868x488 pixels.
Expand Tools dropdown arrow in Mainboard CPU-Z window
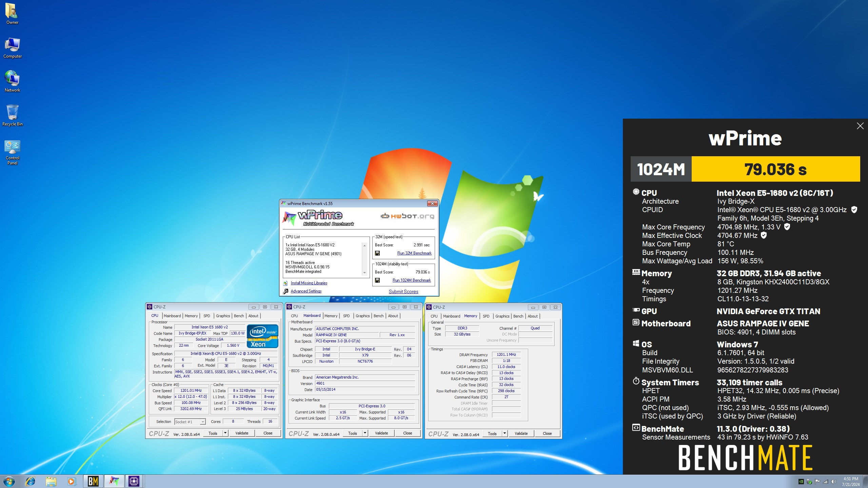coord(365,433)
